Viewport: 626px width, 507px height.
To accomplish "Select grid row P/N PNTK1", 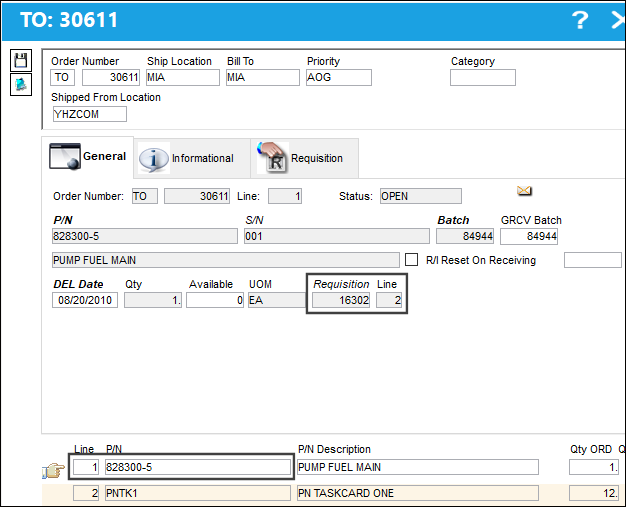I will click(x=198, y=493).
